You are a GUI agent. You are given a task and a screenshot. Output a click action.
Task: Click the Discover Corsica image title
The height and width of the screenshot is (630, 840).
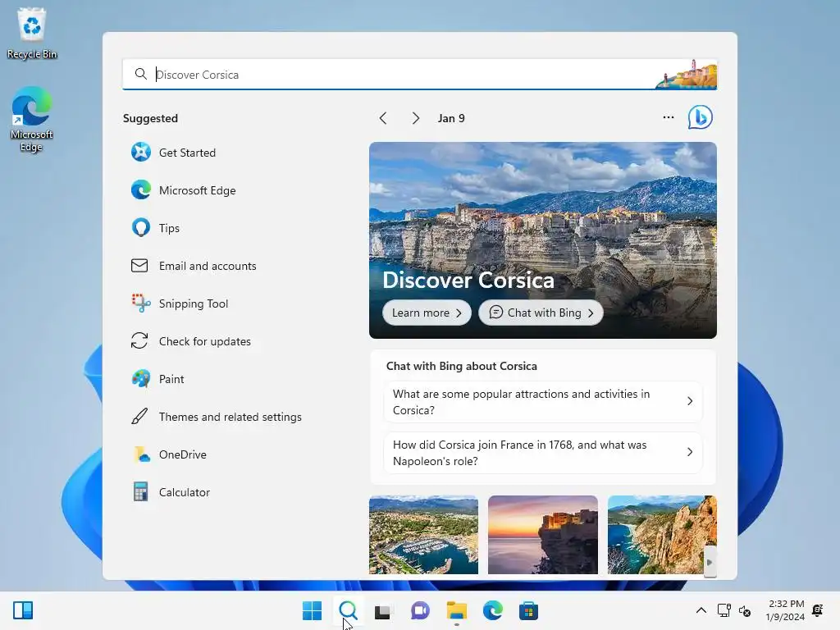pos(468,280)
